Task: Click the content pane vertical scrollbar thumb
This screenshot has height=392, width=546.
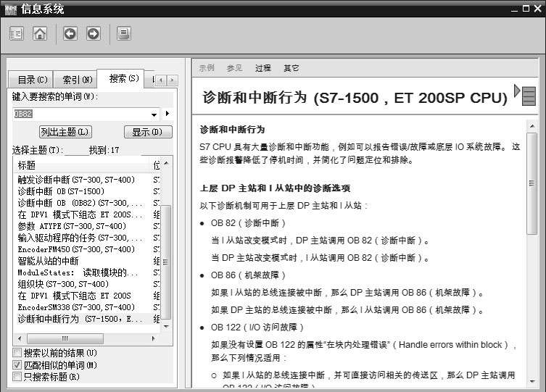Action: point(531,183)
